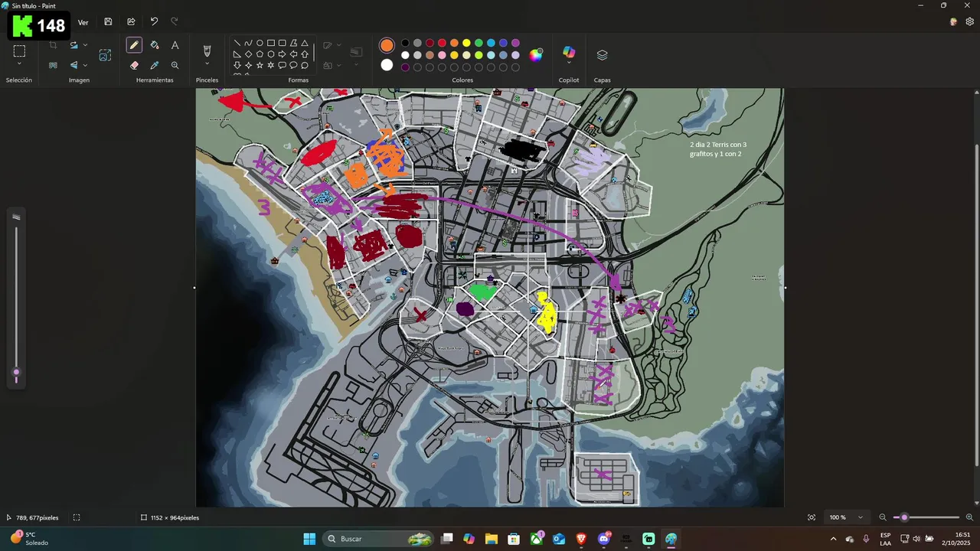Expand the Selection options chevron
Viewport: 980px width, 551px height.
[x=19, y=64]
